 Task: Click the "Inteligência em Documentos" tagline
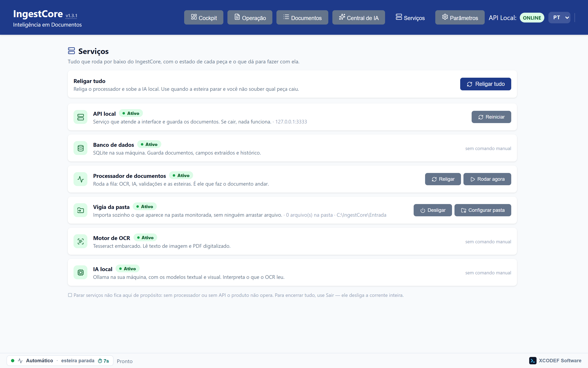tap(47, 25)
